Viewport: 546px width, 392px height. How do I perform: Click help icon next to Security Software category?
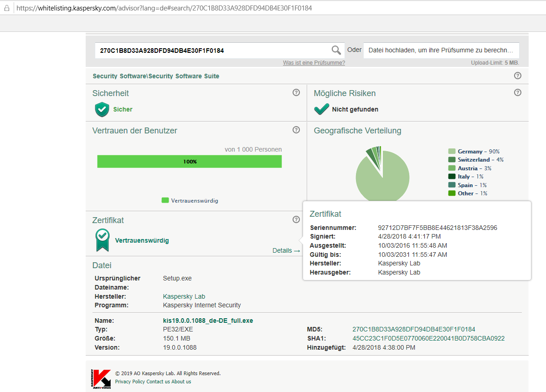tap(517, 76)
